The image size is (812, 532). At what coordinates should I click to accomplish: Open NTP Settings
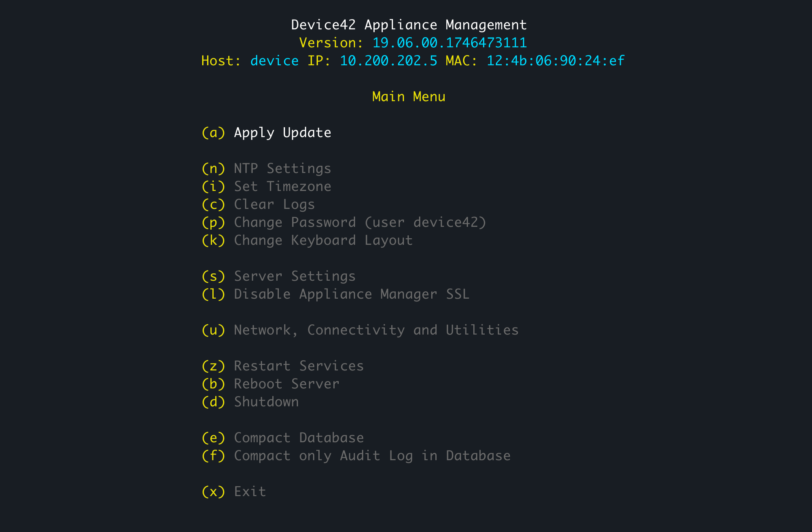point(282,168)
